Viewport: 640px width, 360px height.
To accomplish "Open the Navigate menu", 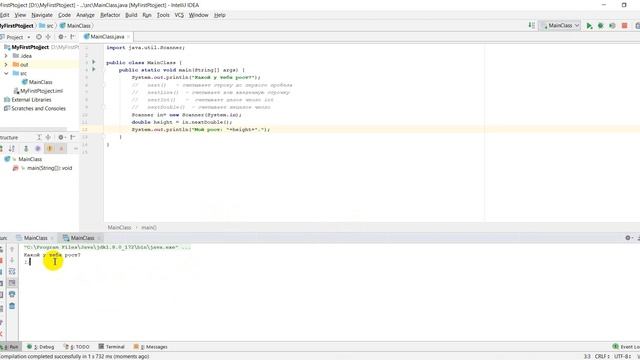I will tap(42, 15).
